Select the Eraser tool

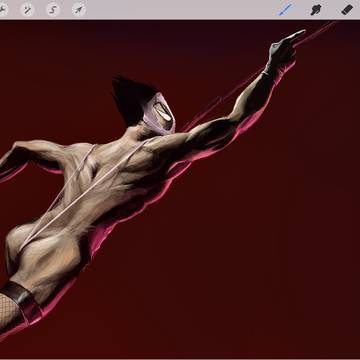point(347,9)
